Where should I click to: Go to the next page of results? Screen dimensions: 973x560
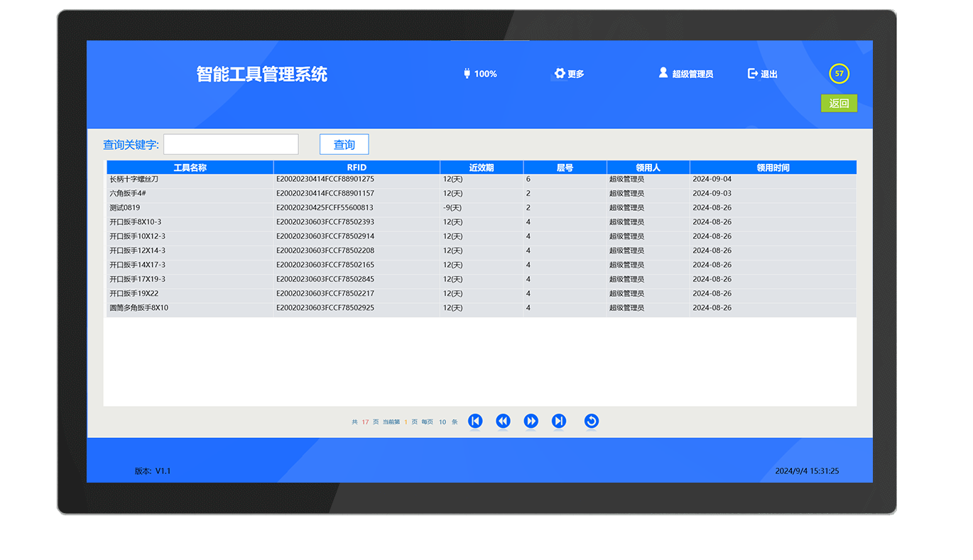coord(531,421)
